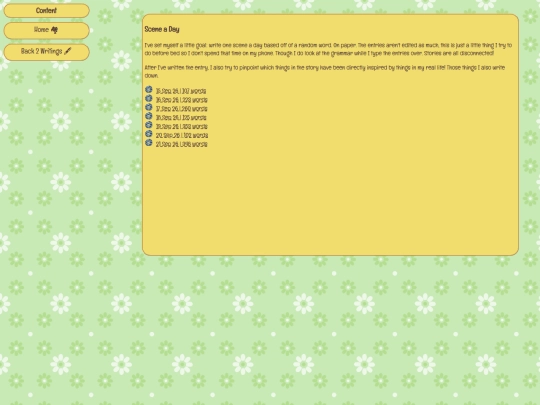The height and width of the screenshot is (405, 540).
Task: Click the globe bullet beside 18 Sep entry
Action: (x=149, y=116)
